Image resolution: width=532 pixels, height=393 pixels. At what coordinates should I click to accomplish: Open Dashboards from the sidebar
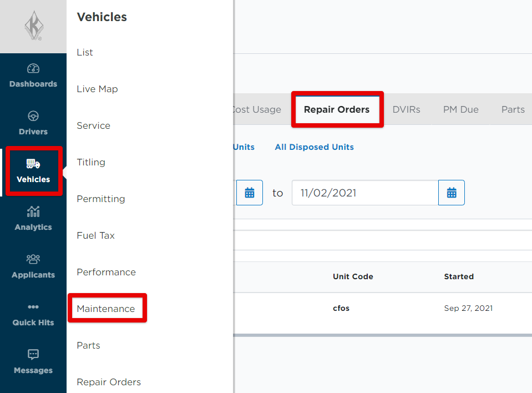(x=33, y=76)
